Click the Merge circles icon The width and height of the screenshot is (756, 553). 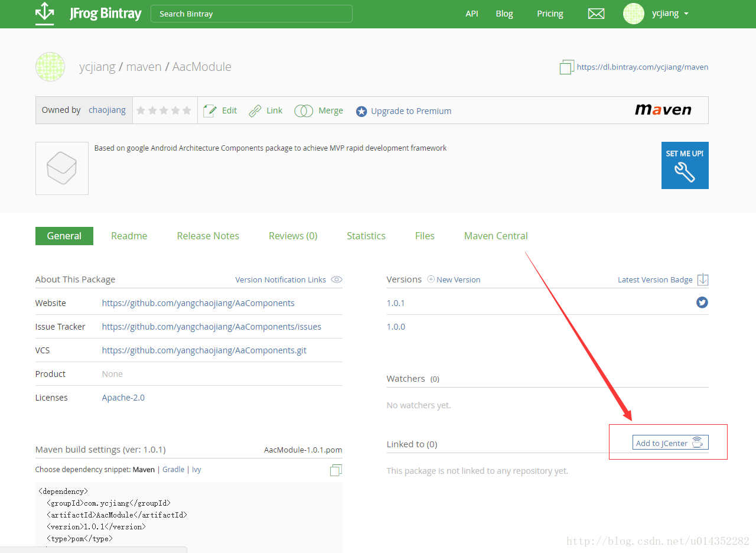coord(304,110)
